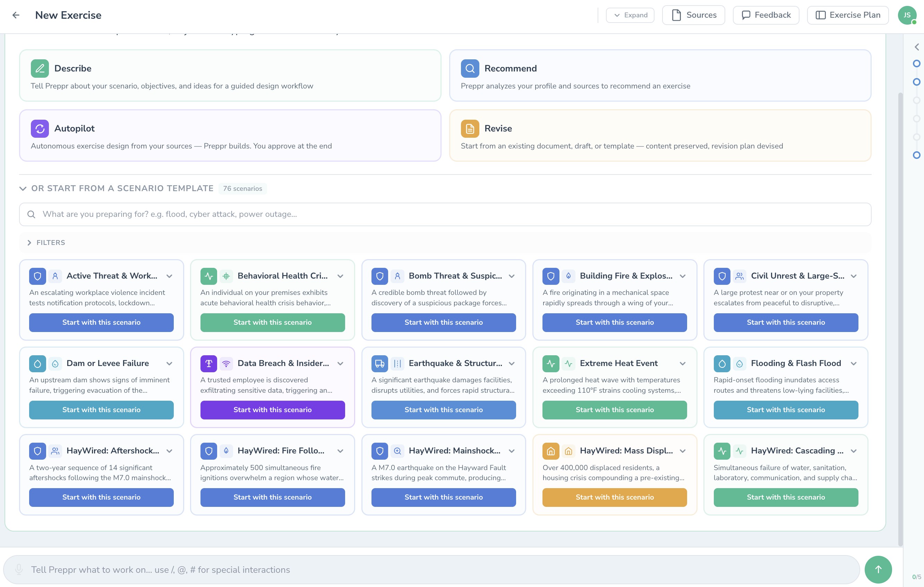924x587 pixels.
Task: Open the Sources panel
Action: pos(693,15)
